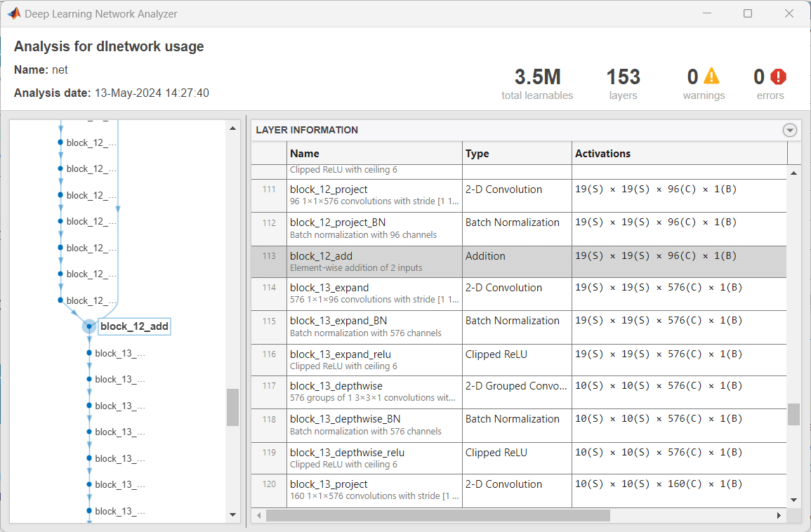This screenshot has height=532, width=811.
Task: Click the table scroll right arrow
Action: tap(778, 515)
